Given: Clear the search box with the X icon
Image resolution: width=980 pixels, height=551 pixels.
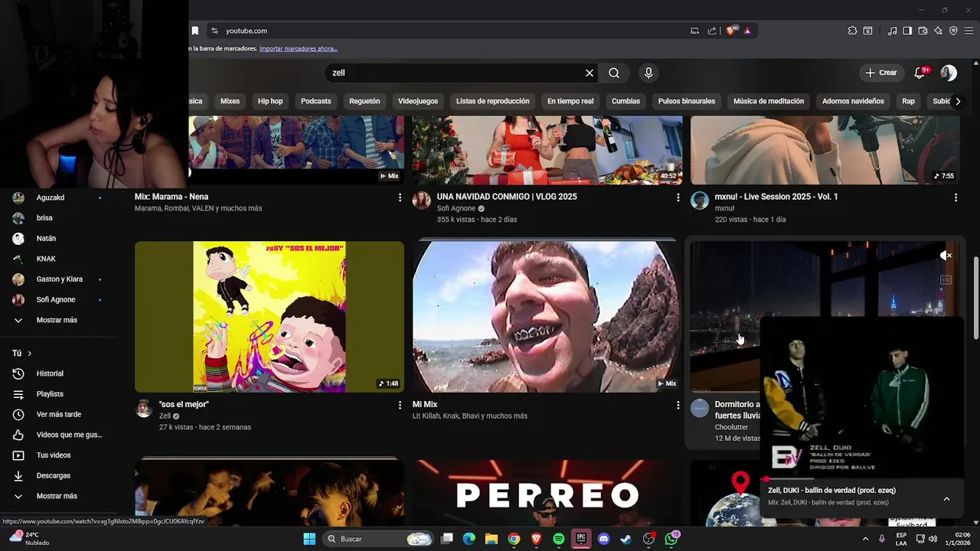Looking at the screenshot, I should click(x=590, y=73).
